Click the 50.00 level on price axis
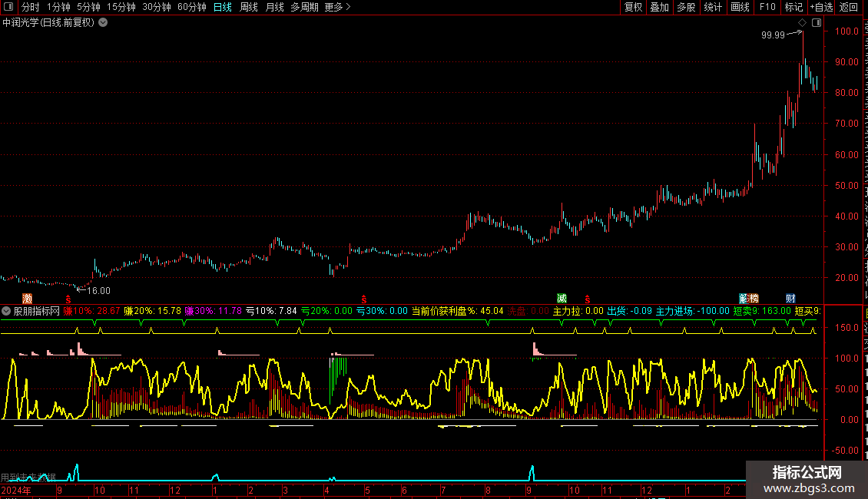Screen dimensions: 868x499 click(x=847, y=185)
